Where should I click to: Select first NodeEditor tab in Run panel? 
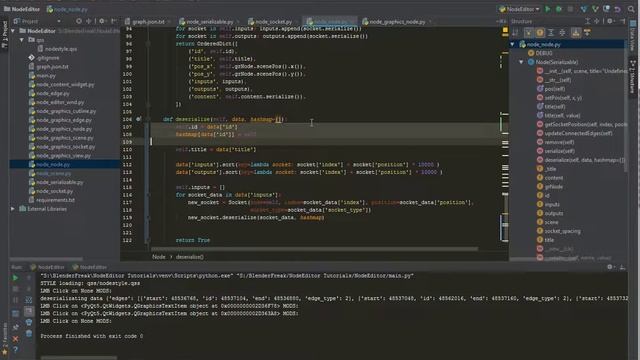pyautogui.click(x=47, y=267)
